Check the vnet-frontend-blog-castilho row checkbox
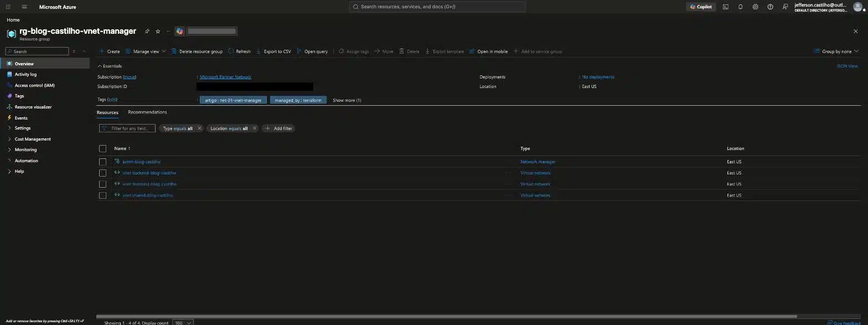868x325 pixels. point(102,184)
